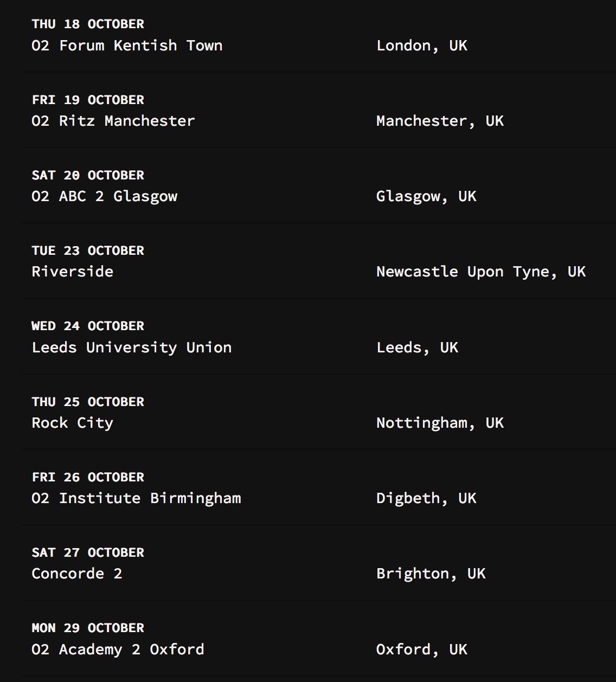Select O2 Forum Kentish Town venue
This screenshot has height=682, width=616.
(x=127, y=46)
